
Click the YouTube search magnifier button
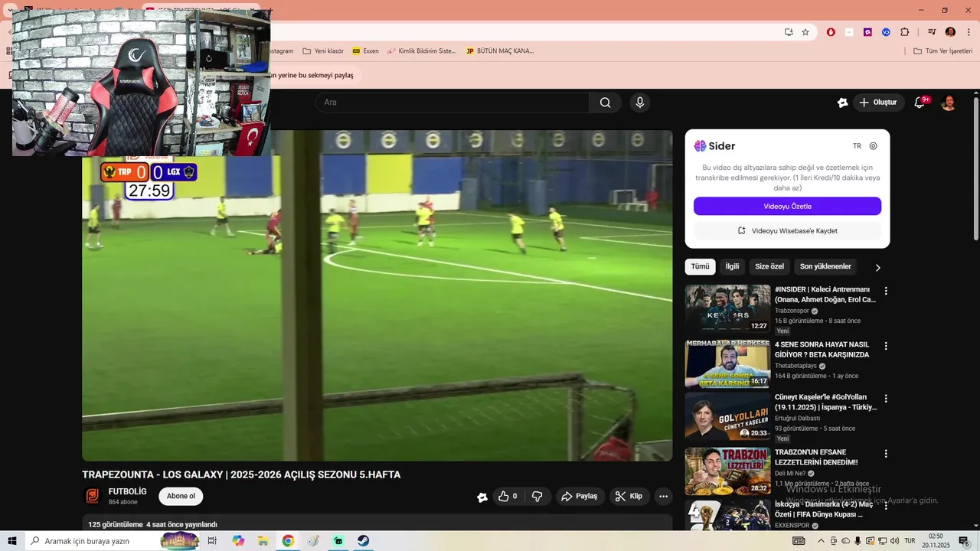click(605, 103)
